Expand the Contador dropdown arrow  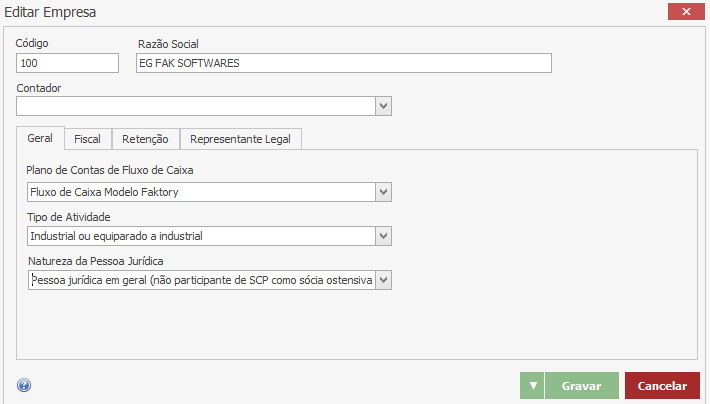coord(383,106)
